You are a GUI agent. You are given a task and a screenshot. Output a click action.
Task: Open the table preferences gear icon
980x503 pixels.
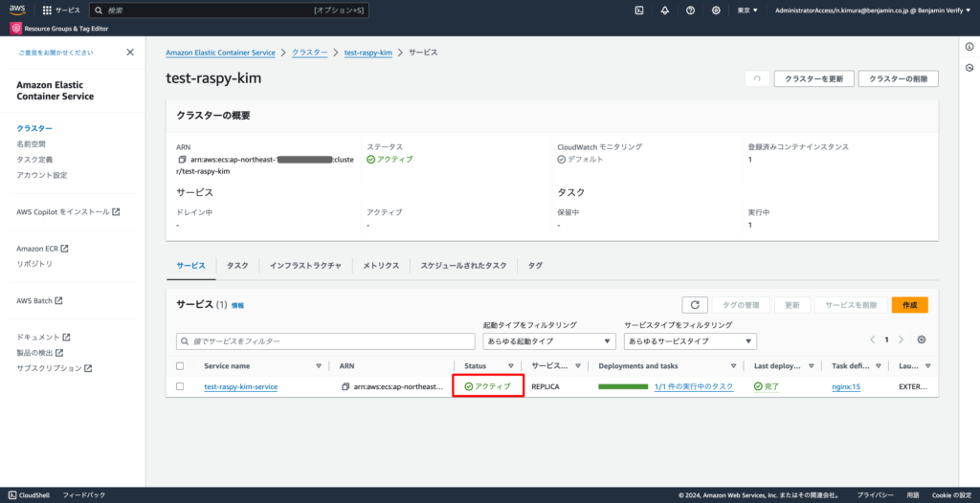tap(922, 339)
